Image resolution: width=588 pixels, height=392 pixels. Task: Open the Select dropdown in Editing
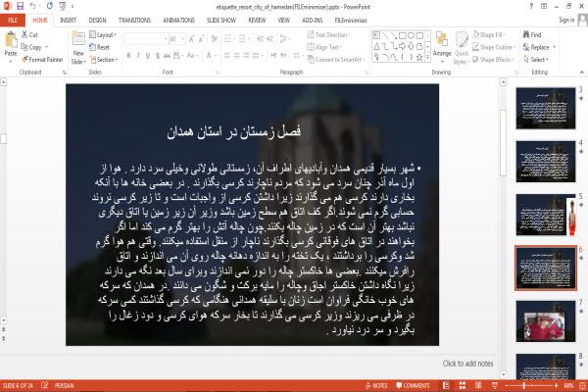click(536, 59)
